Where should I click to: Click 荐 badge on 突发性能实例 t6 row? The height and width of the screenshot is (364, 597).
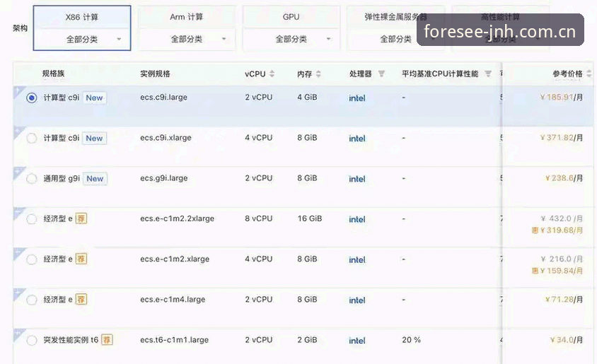(107, 340)
